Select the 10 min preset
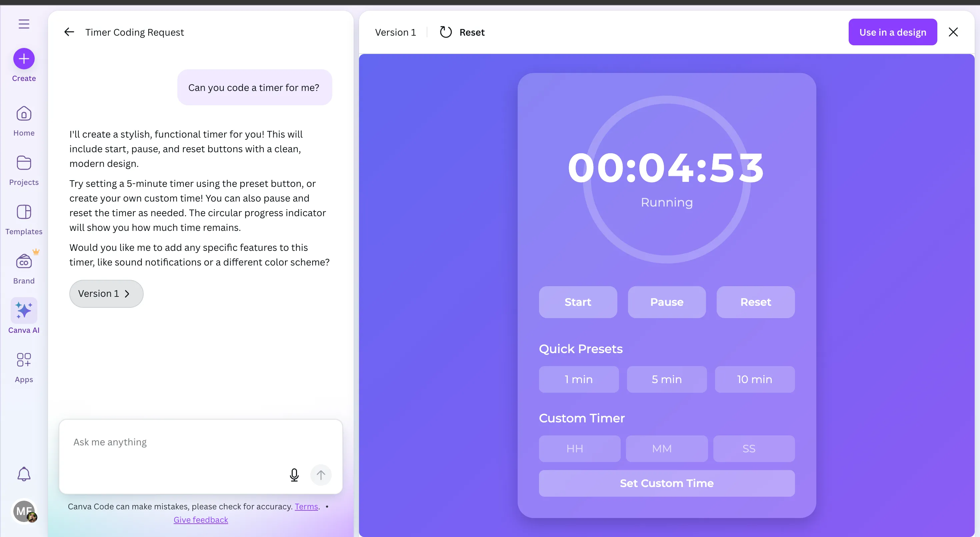Viewport: 980px width, 537px height. click(x=755, y=379)
